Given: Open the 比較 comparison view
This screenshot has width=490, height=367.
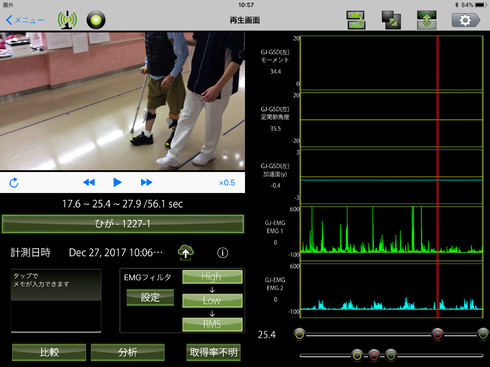Looking at the screenshot, I should 49,352.
